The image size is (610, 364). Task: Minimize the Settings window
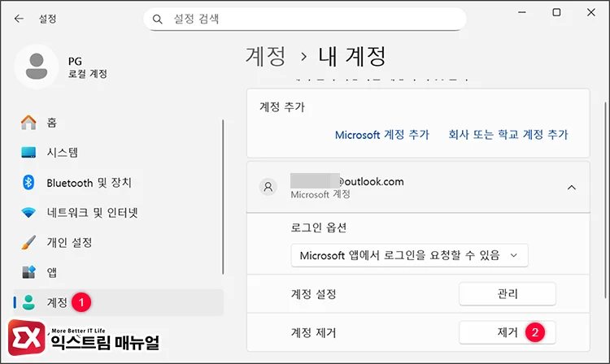(522, 12)
